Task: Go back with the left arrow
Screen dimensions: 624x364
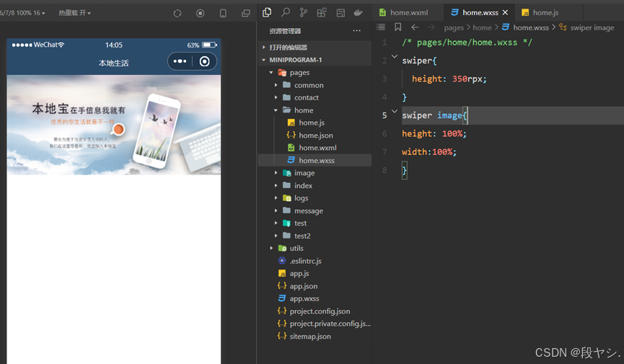Action: (x=415, y=27)
